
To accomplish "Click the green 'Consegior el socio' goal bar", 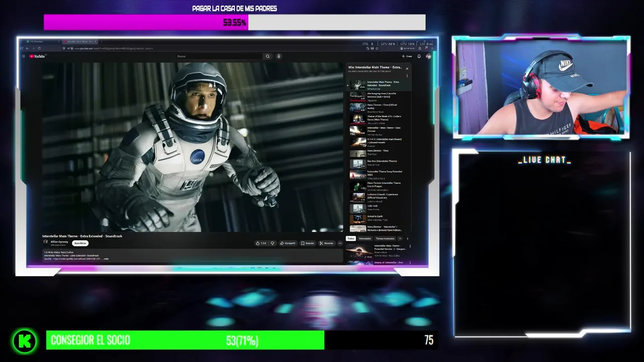I will [x=185, y=340].
